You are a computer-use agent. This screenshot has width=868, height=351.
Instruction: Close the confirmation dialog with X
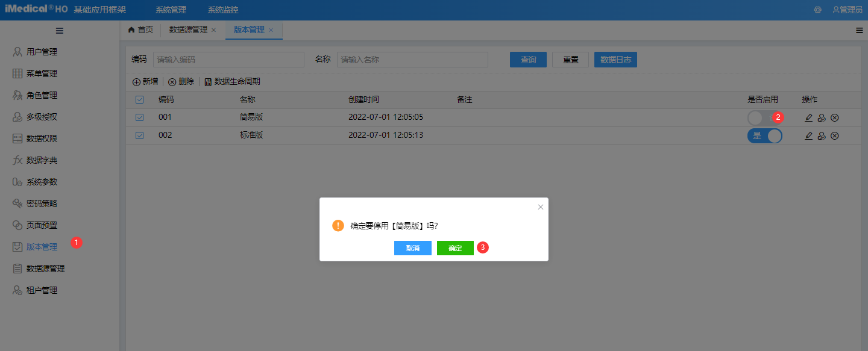[541, 207]
